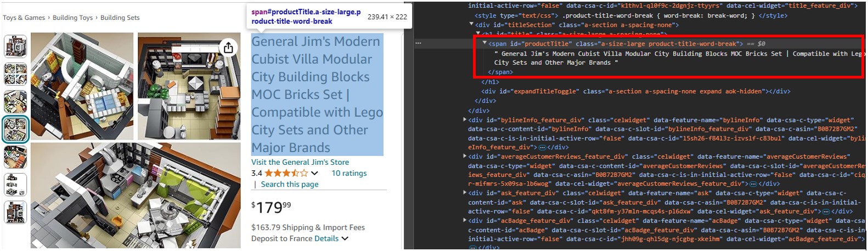Click ellipsis in averageCustomerReviews div row
Image resolution: width=868 pixels, height=251 pixels.
[x=753, y=184]
